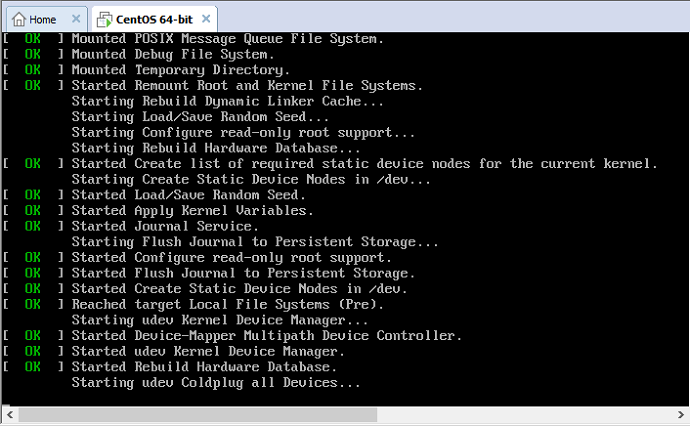Click the green OK beside Mounted Debug File System
Viewport: 690px width, 426px height.
(x=33, y=55)
